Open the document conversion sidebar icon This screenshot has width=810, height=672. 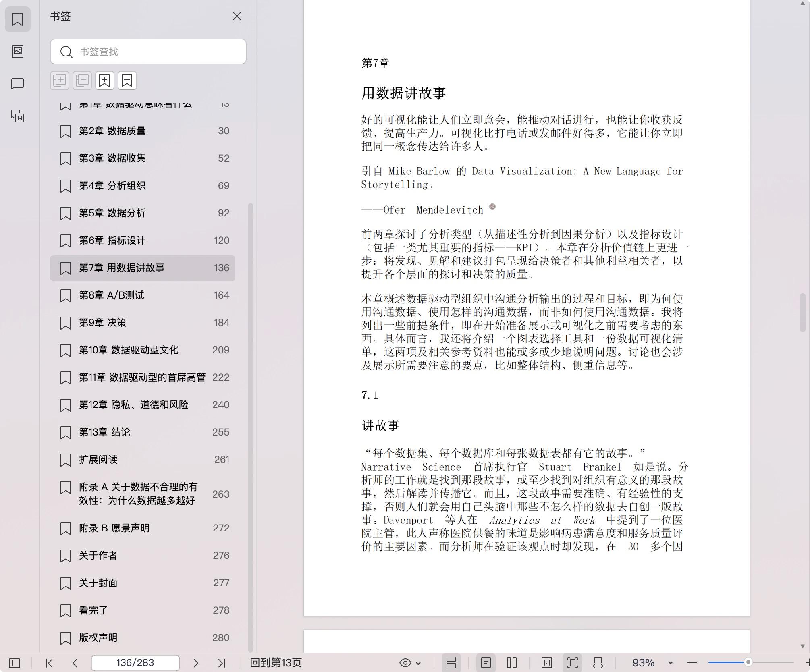17,116
